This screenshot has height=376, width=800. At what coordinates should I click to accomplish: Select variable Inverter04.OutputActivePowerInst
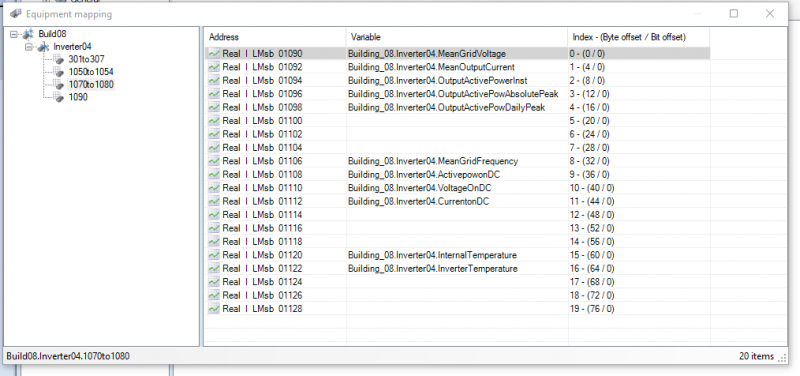[438, 81]
